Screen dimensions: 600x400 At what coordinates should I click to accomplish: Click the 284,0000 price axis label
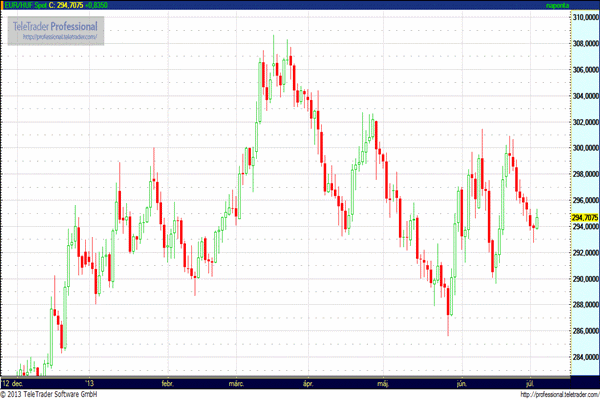click(x=584, y=357)
